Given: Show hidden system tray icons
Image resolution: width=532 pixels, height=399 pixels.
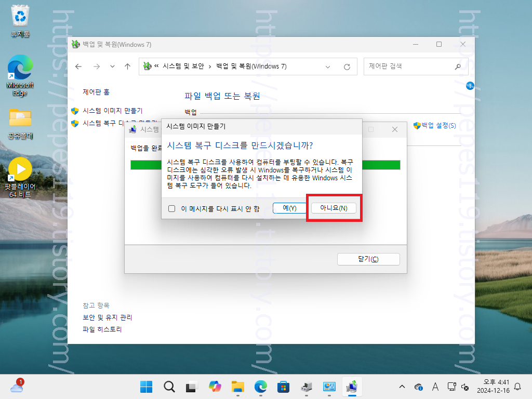Looking at the screenshot, I should (x=402, y=387).
